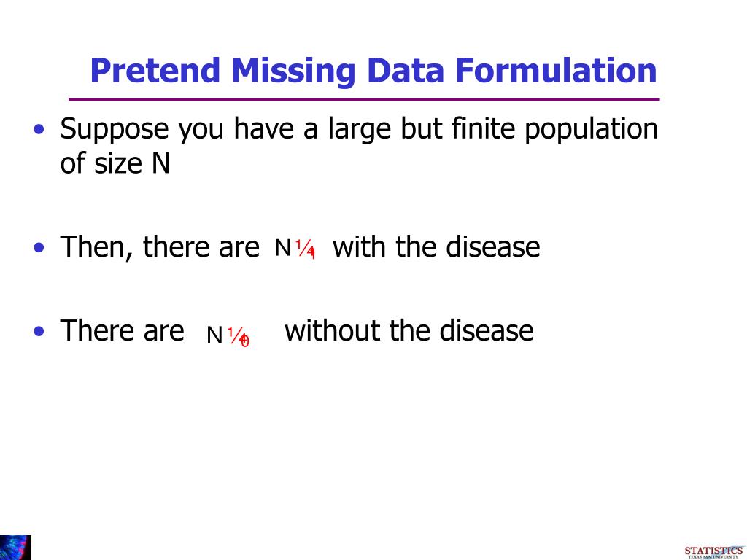Click the word 'Pretend' in the title

pyautogui.click(x=155, y=71)
